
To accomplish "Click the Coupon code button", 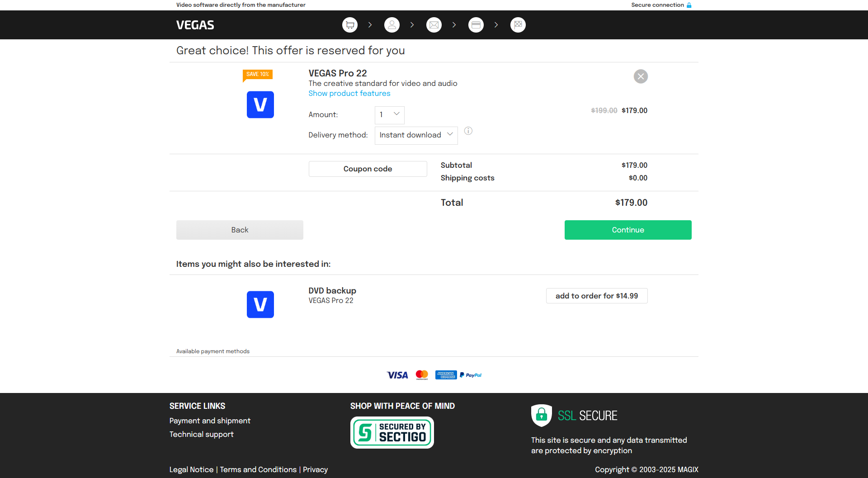I will (x=368, y=169).
